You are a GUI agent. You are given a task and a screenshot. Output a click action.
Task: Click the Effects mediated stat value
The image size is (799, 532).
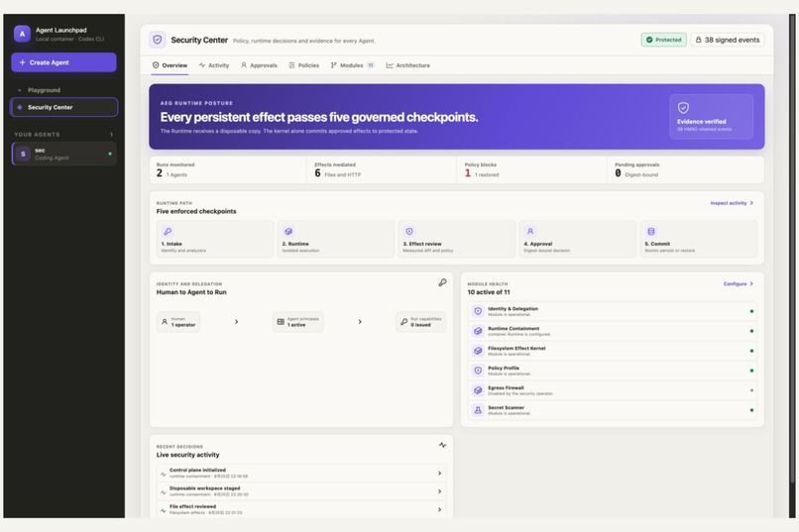(317, 173)
